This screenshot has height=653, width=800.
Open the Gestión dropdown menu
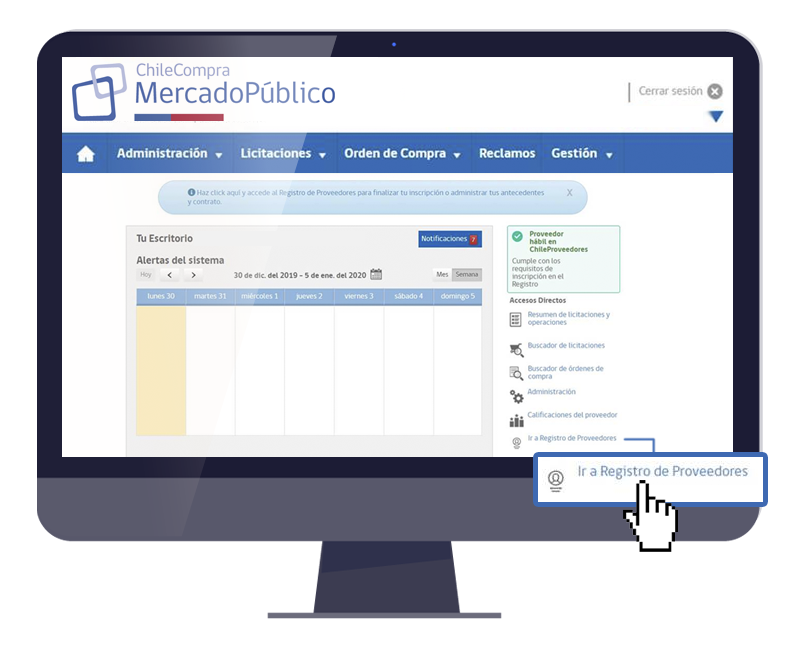point(582,154)
